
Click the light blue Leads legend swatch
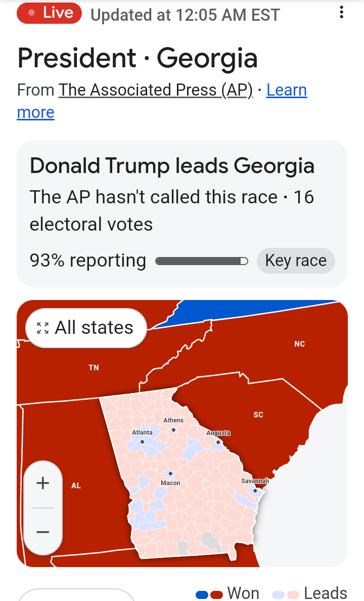(x=278, y=594)
